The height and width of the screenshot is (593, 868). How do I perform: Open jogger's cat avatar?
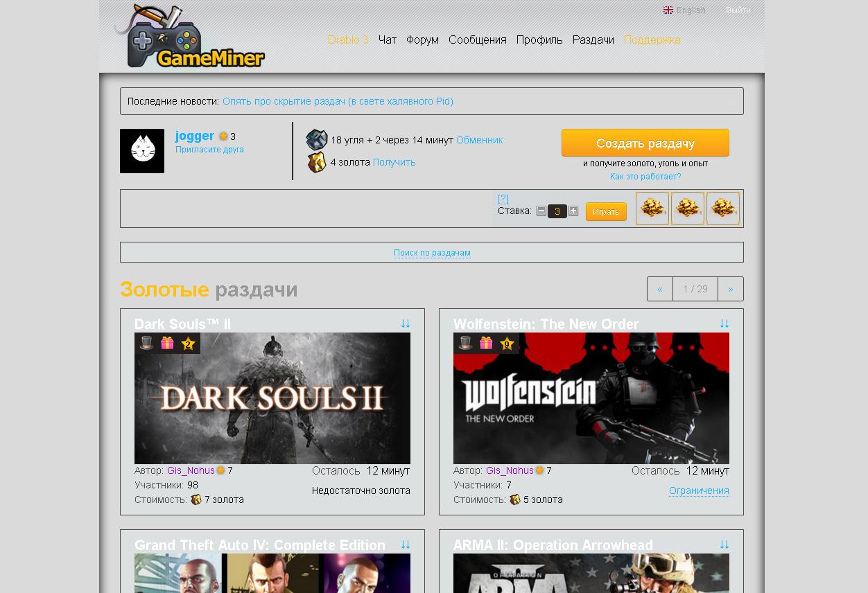coord(142,151)
